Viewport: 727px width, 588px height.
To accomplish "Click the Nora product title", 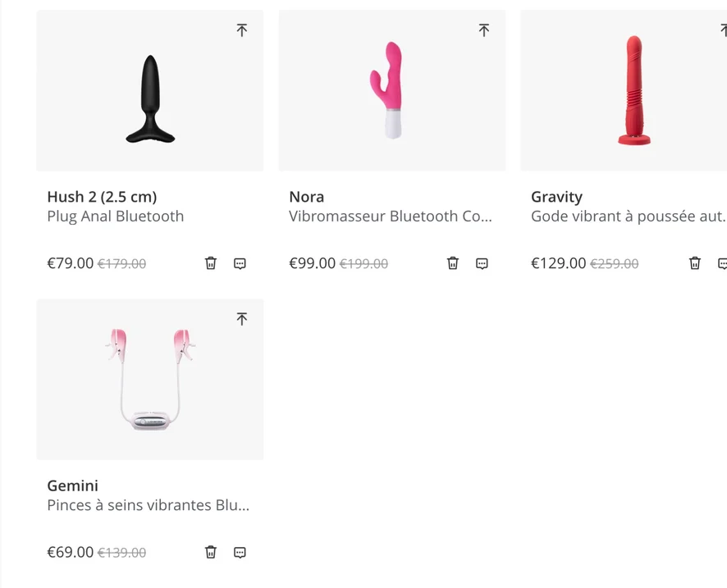I will click(306, 197).
